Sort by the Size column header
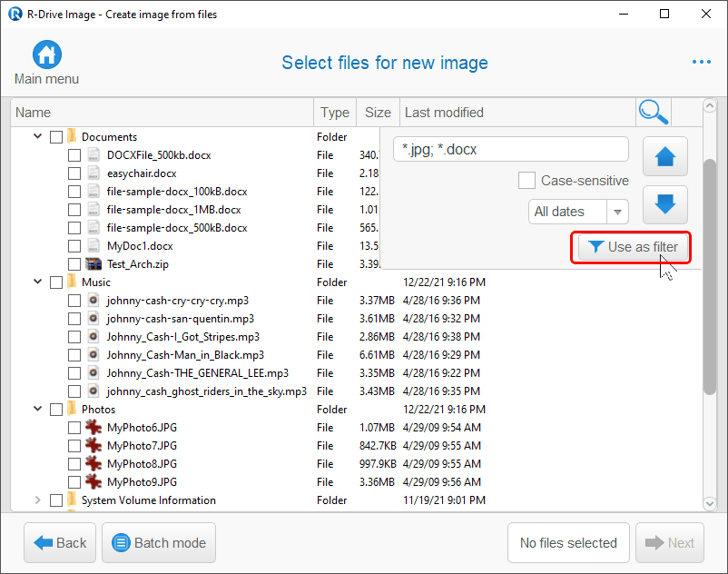Screen dimensions: 728x574 (x=378, y=113)
